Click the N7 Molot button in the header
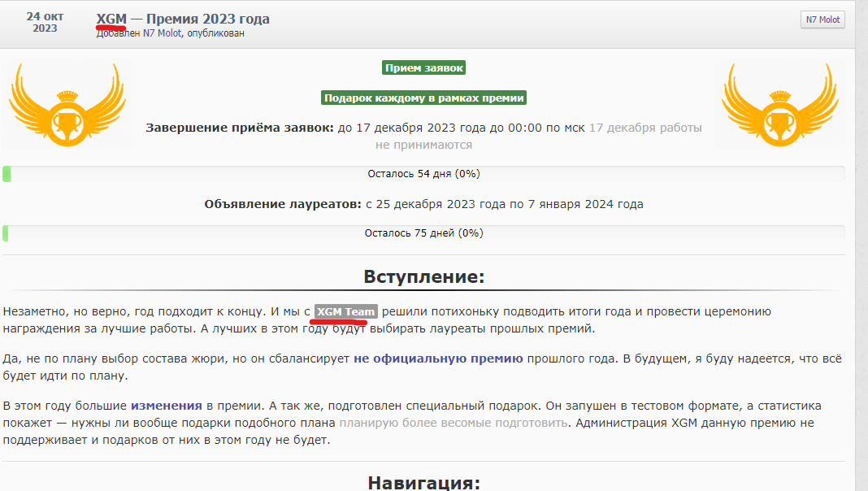The image size is (868, 491). pyautogui.click(x=822, y=20)
